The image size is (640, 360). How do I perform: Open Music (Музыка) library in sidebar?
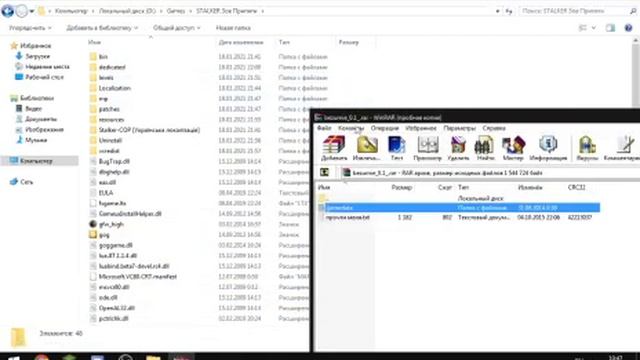[31, 140]
